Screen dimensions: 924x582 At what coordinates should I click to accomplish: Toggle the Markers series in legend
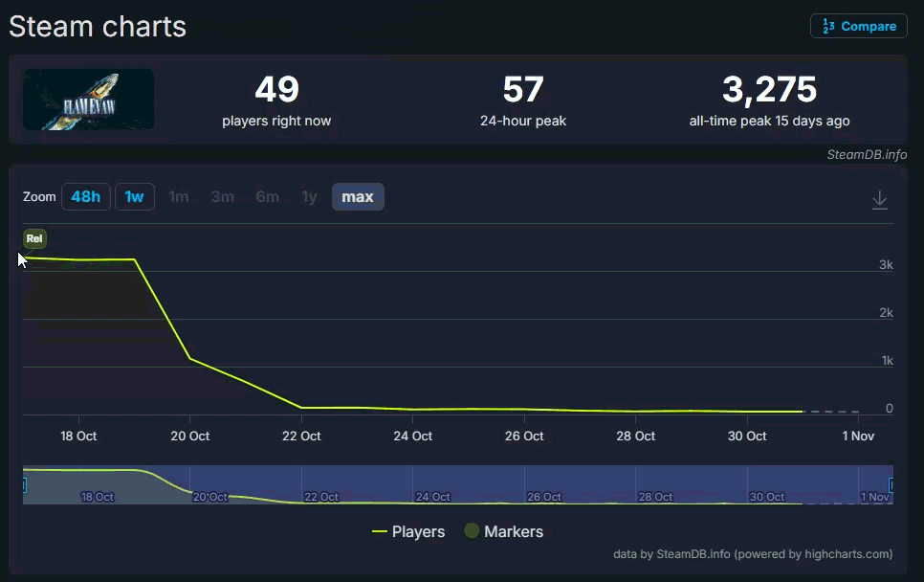[504, 531]
